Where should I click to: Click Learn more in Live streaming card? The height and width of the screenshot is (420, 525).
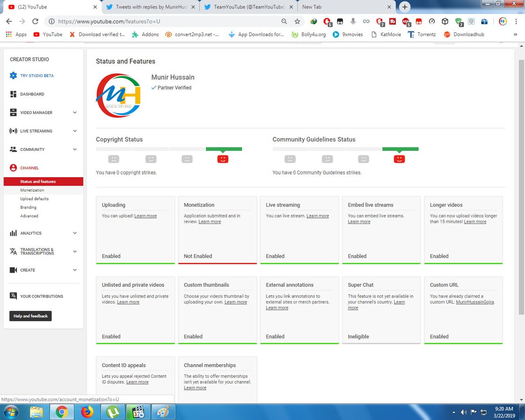click(x=318, y=216)
